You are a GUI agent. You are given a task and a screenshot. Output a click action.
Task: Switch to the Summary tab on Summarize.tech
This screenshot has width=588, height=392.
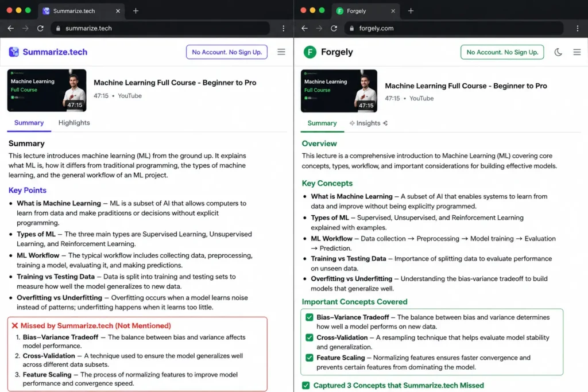pyautogui.click(x=29, y=123)
